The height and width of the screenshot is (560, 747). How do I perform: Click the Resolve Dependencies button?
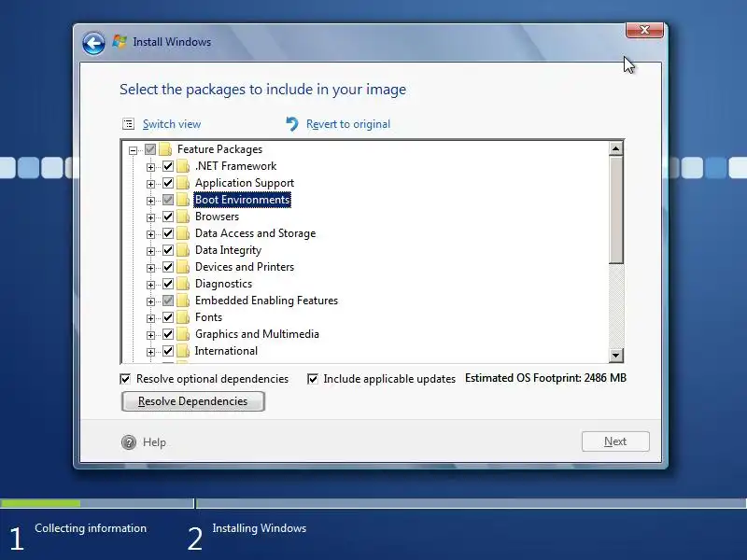[193, 401]
